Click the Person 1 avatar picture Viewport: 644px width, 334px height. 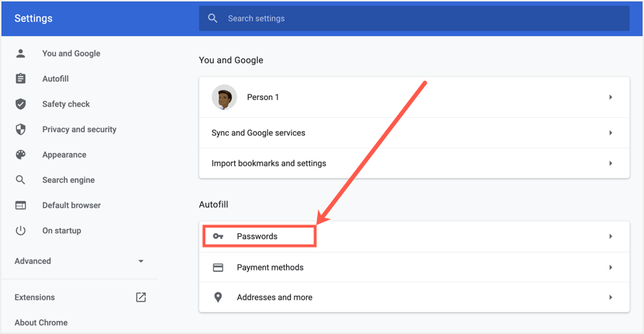point(224,97)
